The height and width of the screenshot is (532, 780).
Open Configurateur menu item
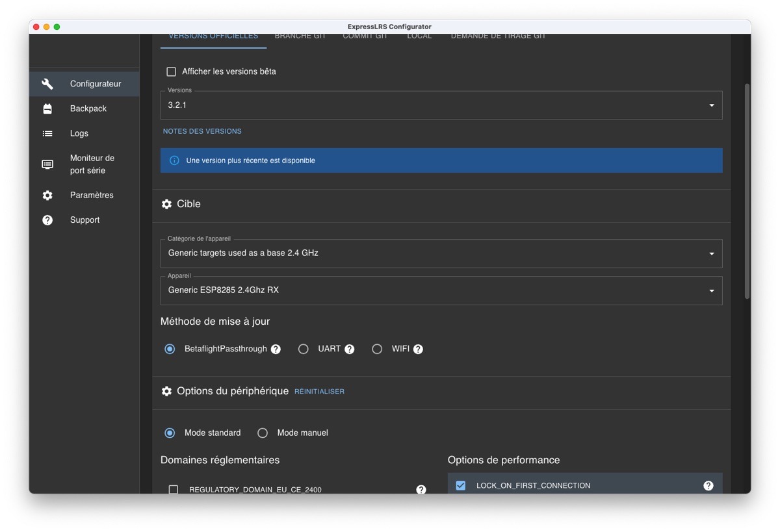point(84,84)
